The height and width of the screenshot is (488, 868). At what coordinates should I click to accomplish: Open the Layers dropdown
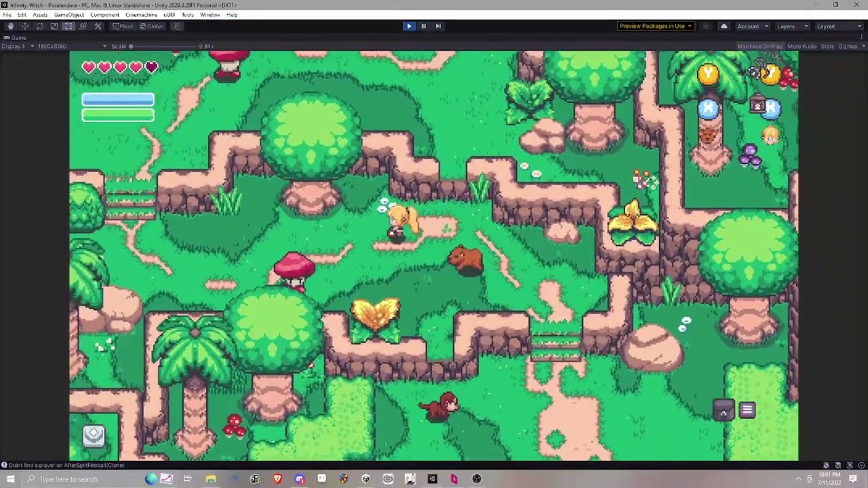tap(792, 26)
